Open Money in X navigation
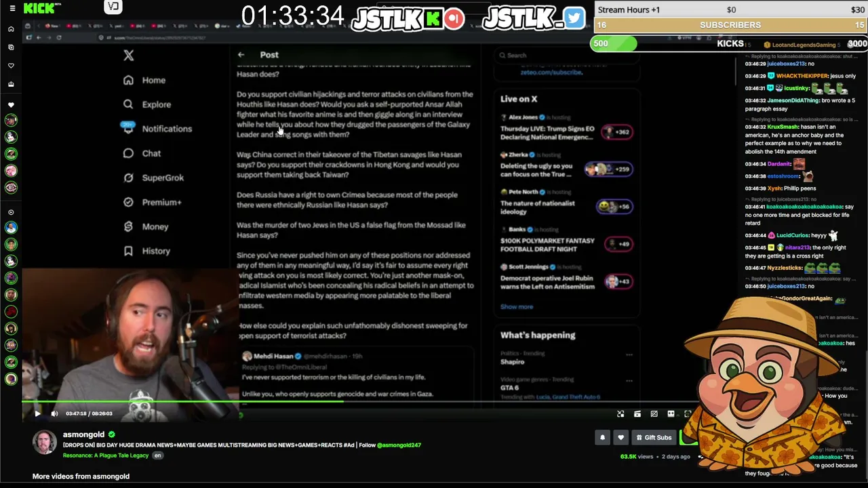 [x=146, y=226]
